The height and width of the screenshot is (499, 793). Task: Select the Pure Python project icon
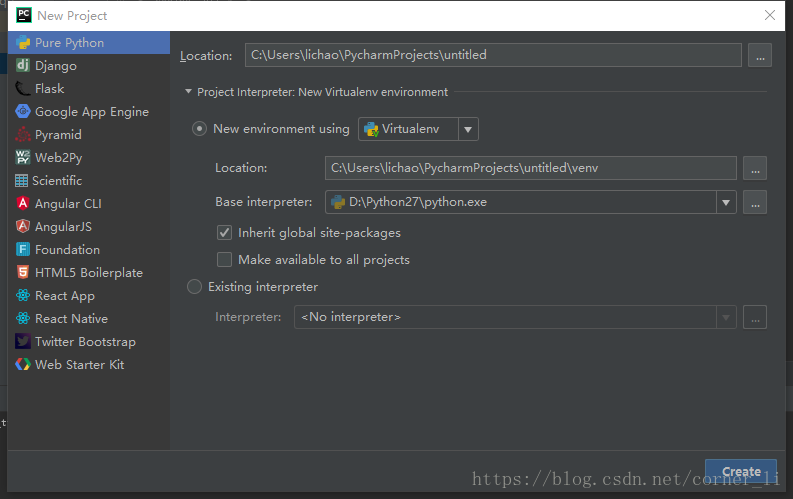click(23, 43)
